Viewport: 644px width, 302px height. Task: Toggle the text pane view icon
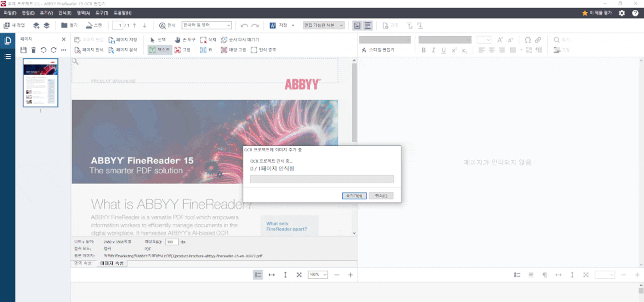pyautogui.click(x=367, y=25)
